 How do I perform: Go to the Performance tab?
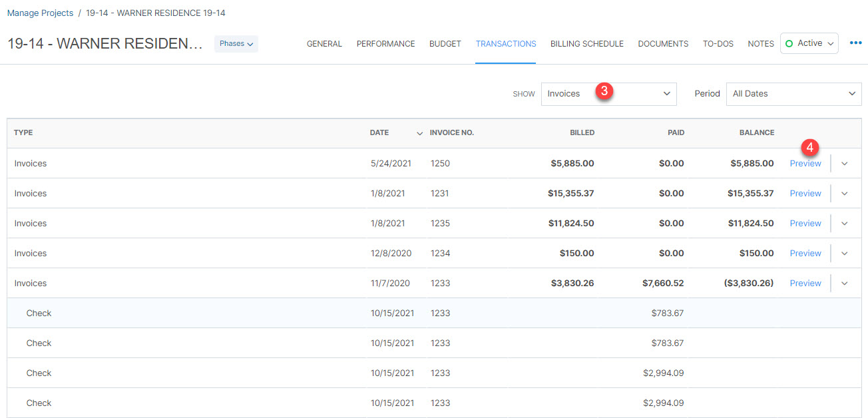385,44
